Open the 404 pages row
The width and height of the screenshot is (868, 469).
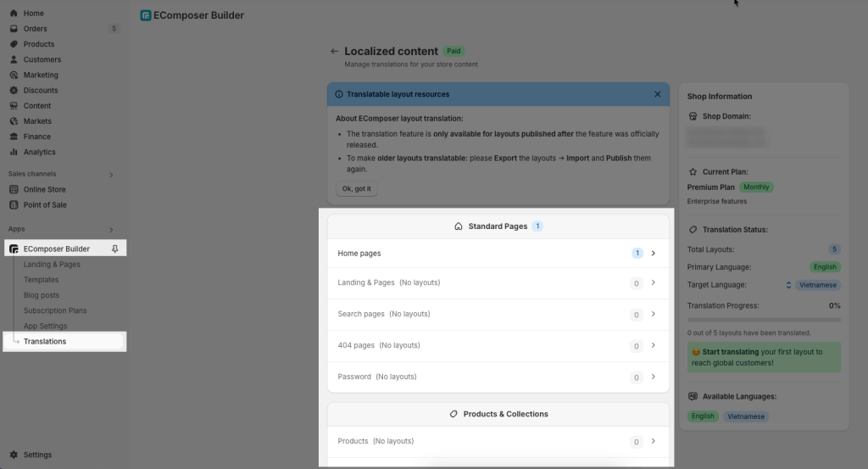[498, 345]
